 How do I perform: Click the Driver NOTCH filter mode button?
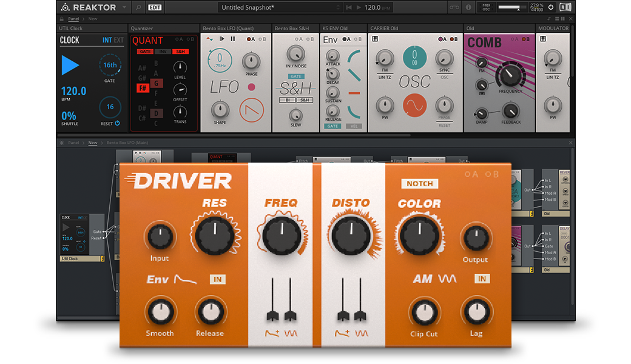click(x=419, y=184)
